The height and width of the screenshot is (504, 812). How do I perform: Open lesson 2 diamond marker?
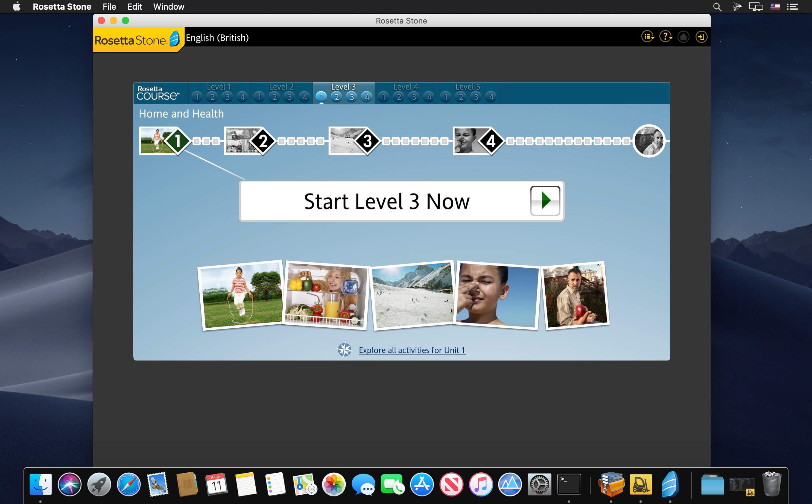point(263,141)
